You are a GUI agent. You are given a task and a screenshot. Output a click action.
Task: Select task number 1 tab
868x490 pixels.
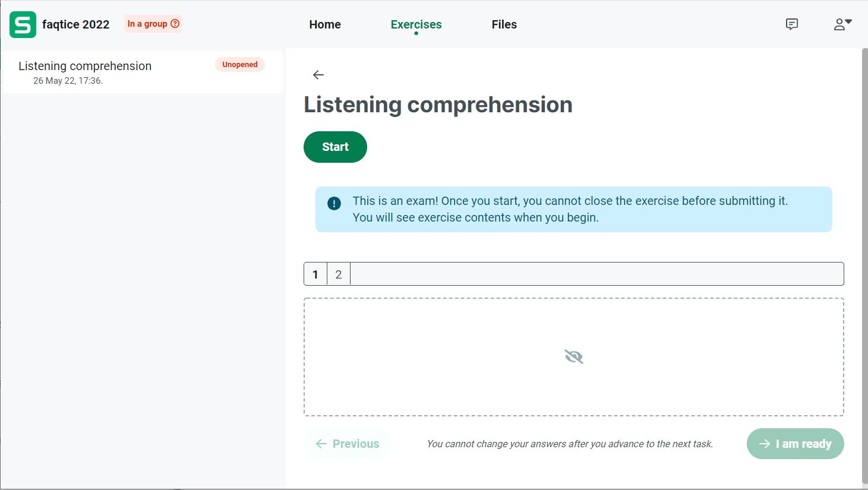point(315,274)
